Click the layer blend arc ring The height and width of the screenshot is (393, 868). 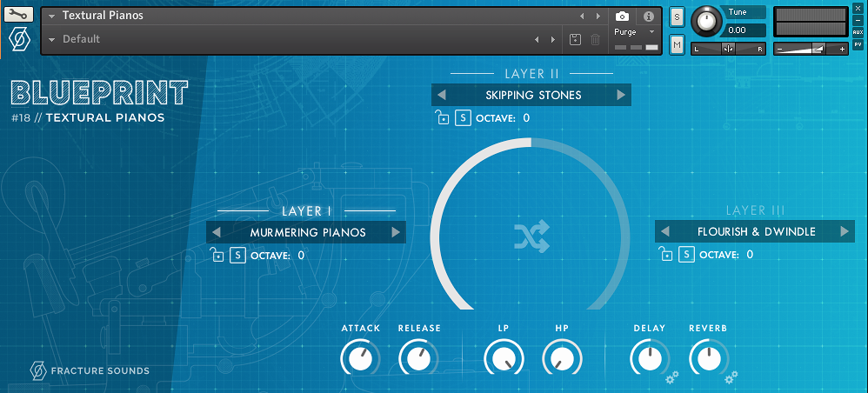pyautogui.click(x=531, y=224)
